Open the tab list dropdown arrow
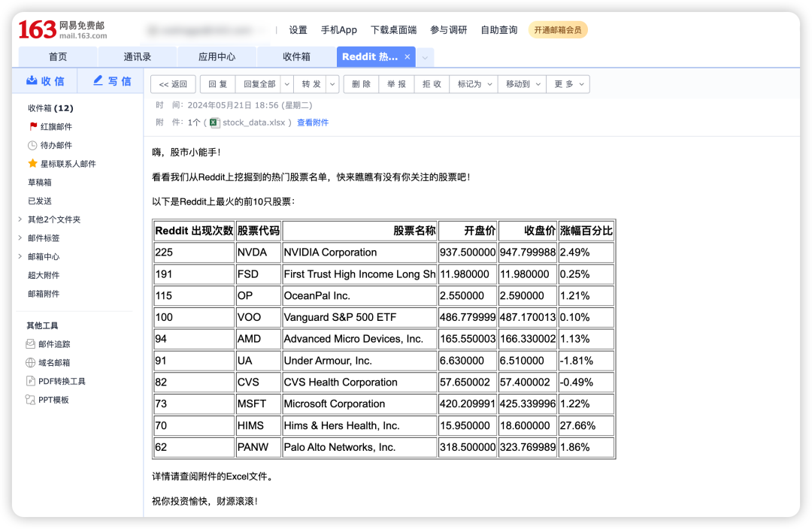Screen dimensions: 812x529 pyautogui.click(x=425, y=57)
